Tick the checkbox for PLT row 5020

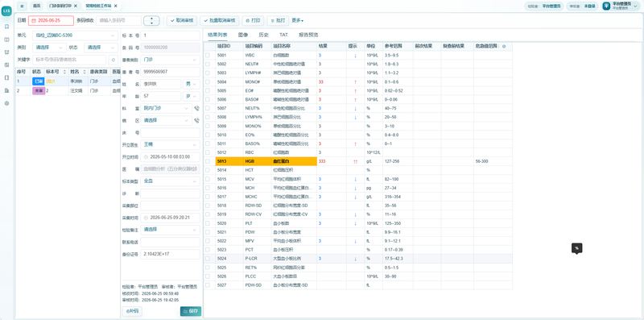coord(208,223)
